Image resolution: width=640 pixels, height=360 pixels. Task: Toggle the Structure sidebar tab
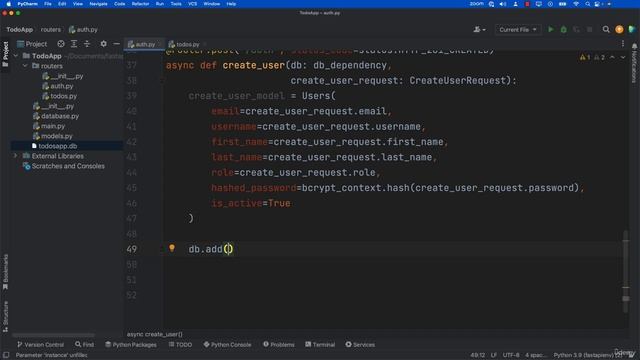5,316
